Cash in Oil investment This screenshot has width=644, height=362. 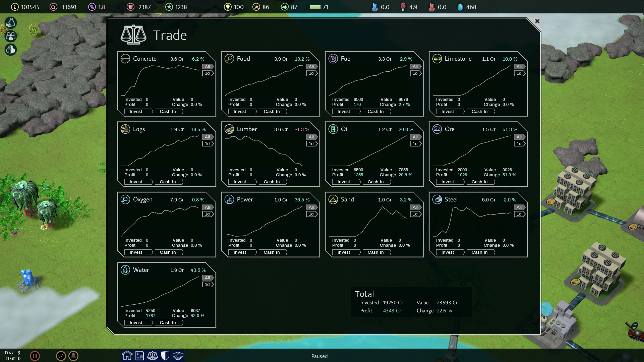(x=377, y=182)
